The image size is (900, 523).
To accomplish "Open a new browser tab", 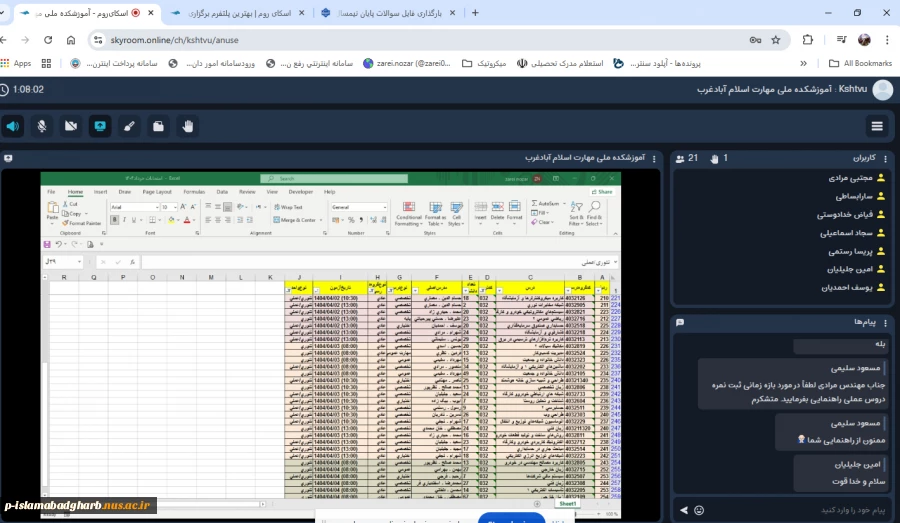I will pyautogui.click(x=475, y=13).
